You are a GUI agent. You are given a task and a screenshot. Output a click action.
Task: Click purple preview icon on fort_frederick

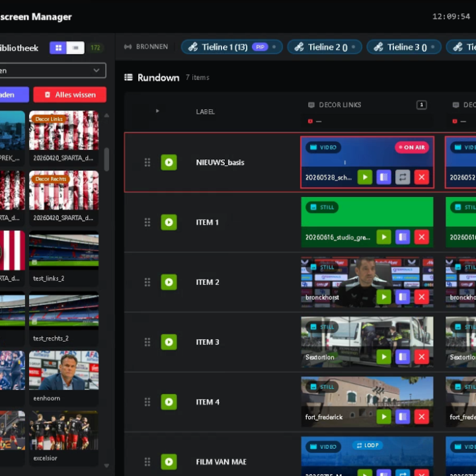tap(403, 416)
